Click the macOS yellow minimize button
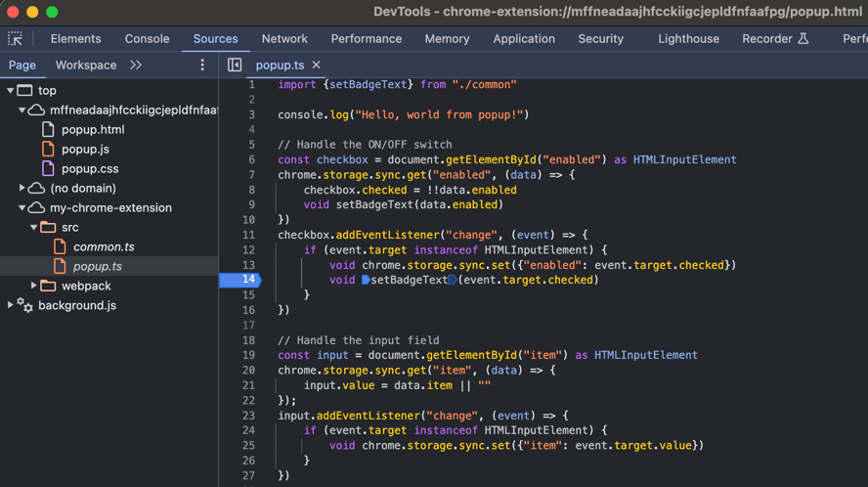 pos(32,12)
